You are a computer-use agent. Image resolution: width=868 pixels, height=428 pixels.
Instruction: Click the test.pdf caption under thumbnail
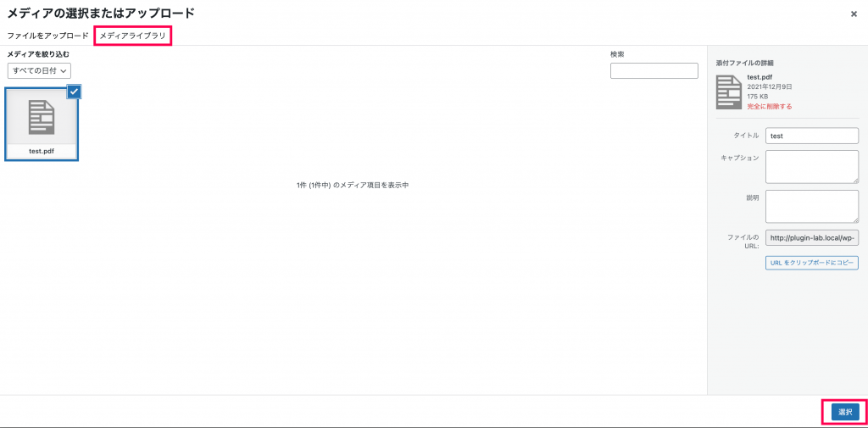42,150
